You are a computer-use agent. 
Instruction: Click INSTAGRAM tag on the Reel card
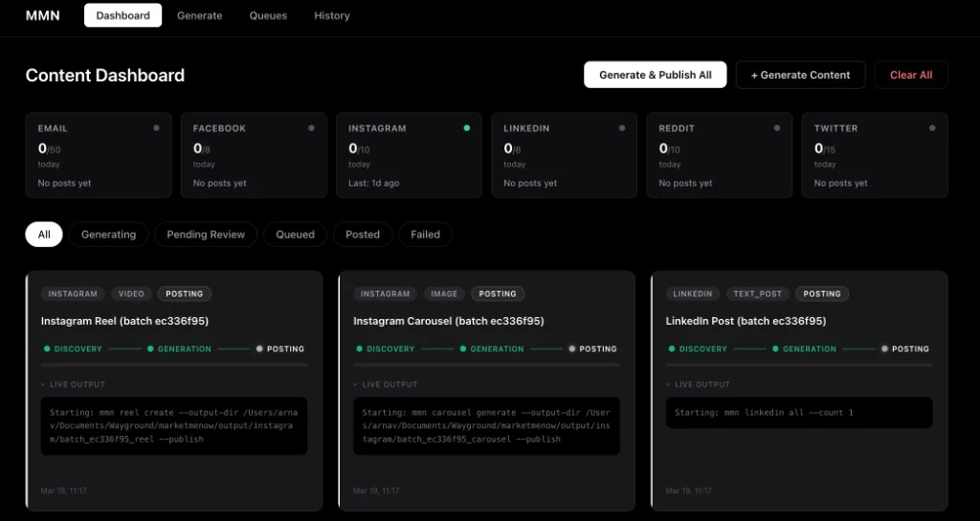73,294
